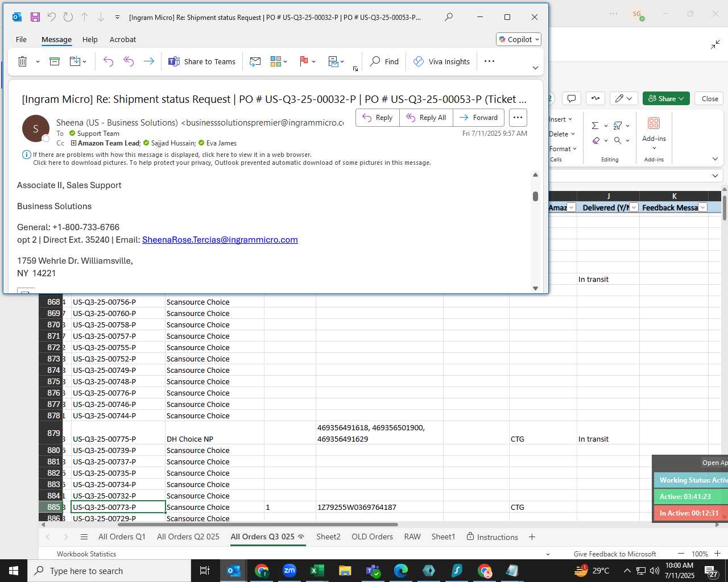The height and width of the screenshot is (582, 728).
Task: Open Microsoft Teams from taskbar
Action: click(x=373, y=571)
